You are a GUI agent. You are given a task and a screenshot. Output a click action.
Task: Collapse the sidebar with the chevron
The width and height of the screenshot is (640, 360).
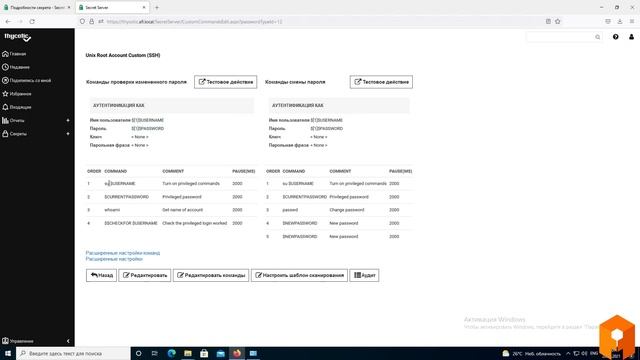click(68, 341)
